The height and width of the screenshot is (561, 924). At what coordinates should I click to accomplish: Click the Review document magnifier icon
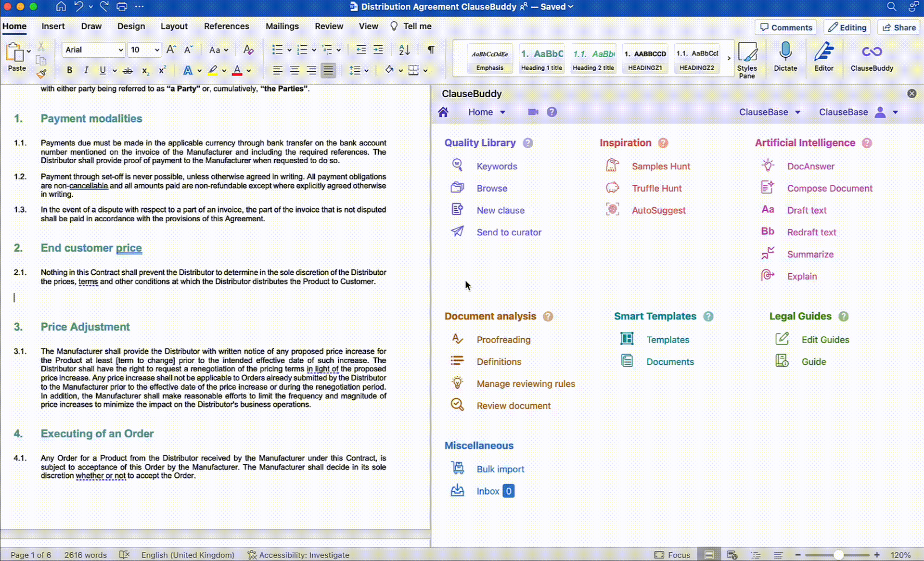tap(457, 405)
